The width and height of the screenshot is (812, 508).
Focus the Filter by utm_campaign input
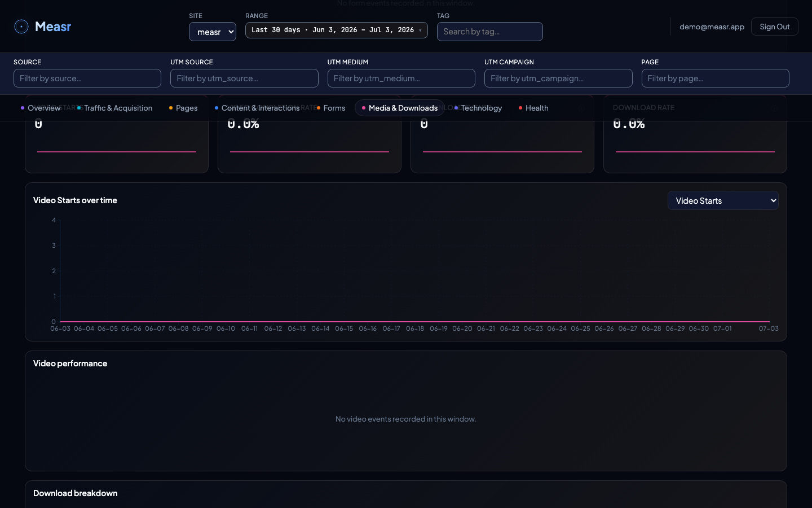click(558, 78)
